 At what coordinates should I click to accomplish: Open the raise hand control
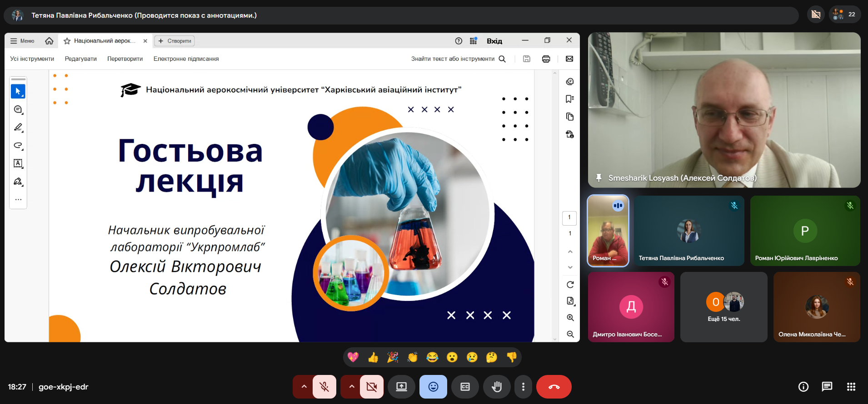[x=497, y=387]
